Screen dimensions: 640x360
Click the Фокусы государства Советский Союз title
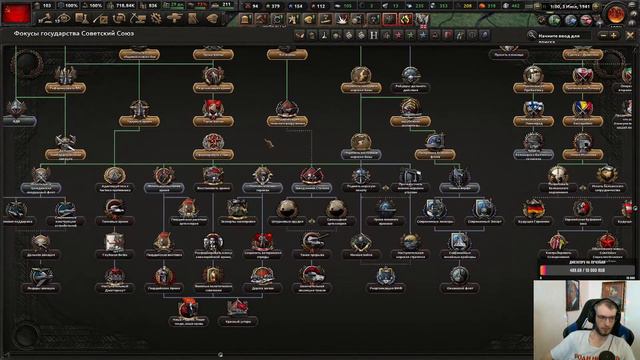[x=73, y=33]
